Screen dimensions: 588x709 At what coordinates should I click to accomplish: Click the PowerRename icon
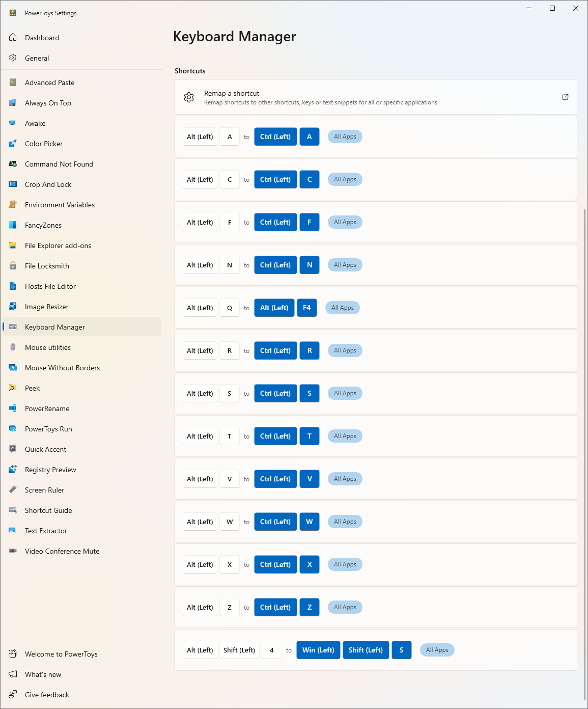tap(13, 408)
